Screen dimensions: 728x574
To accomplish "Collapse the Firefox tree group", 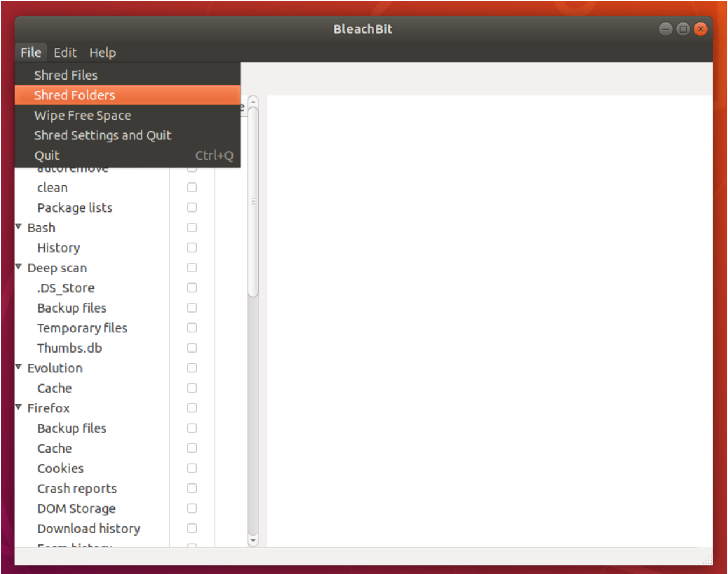I will (19, 407).
